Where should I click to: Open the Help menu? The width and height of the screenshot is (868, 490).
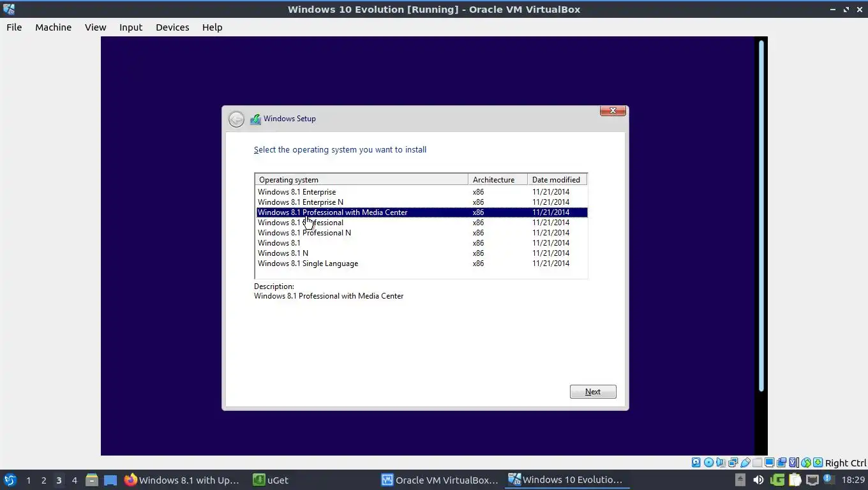pyautogui.click(x=212, y=27)
